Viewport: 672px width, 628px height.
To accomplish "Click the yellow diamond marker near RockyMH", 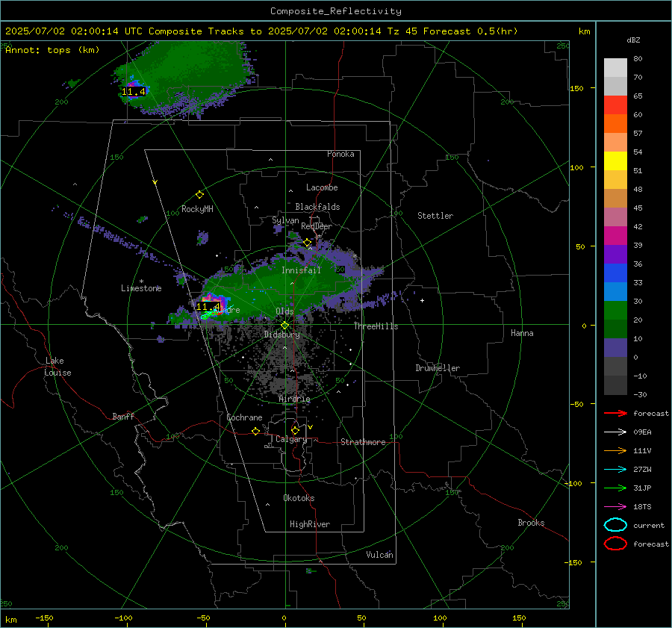I will [x=199, y=195].
